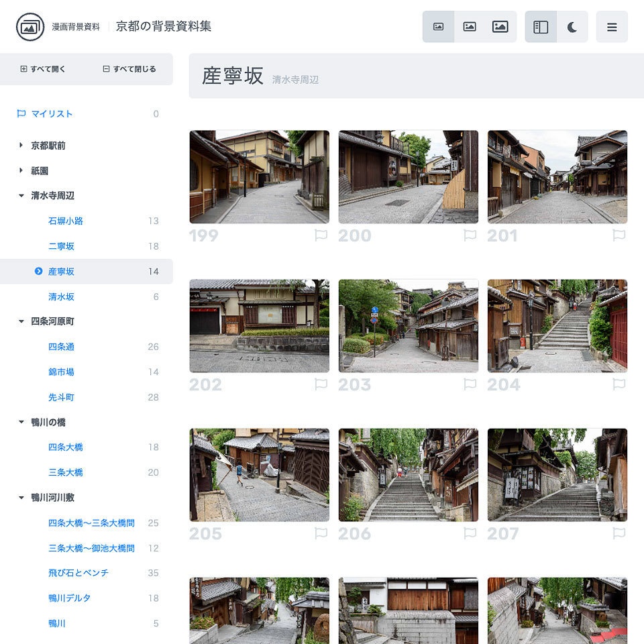Flag image 203 for my list

[x=470, y=384]
